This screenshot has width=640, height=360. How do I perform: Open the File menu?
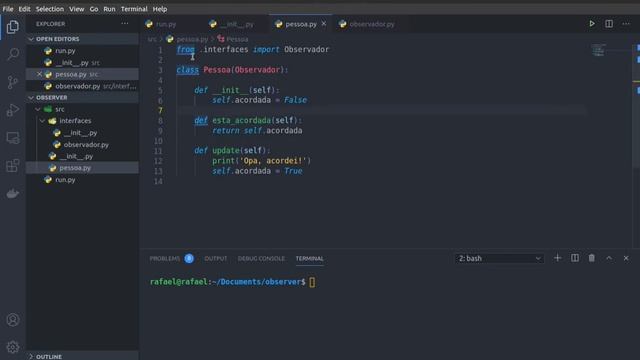click(8, 9)
